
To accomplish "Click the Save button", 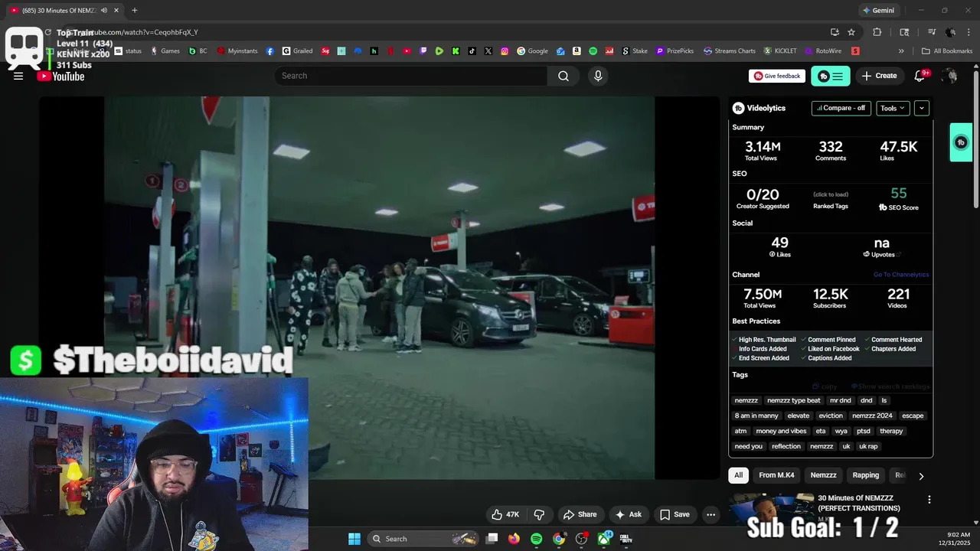I will (x=675, y=514).
